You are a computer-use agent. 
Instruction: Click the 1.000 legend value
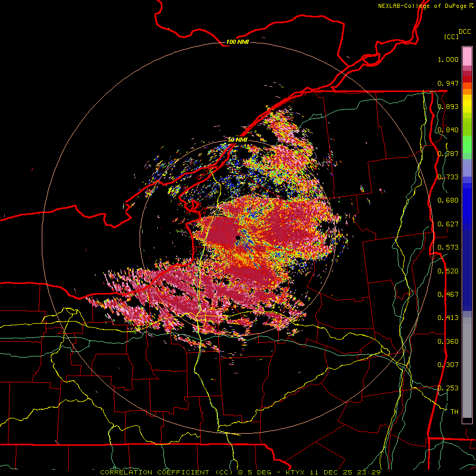448,59
